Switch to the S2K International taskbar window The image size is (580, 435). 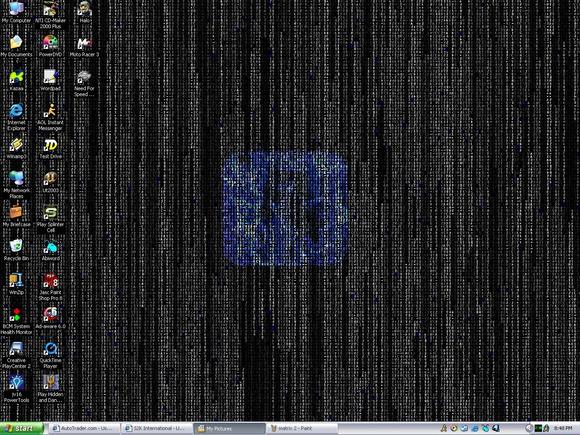157,428
